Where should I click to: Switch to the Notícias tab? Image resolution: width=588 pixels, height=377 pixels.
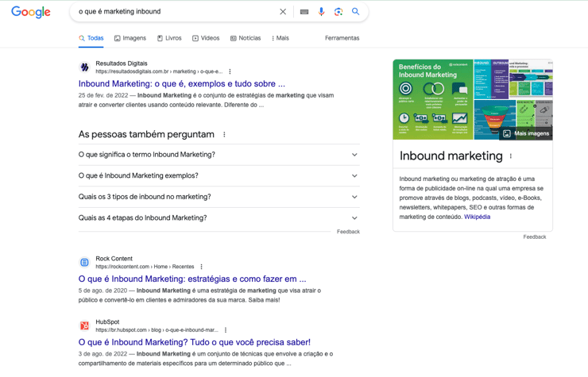click(245, 38)
